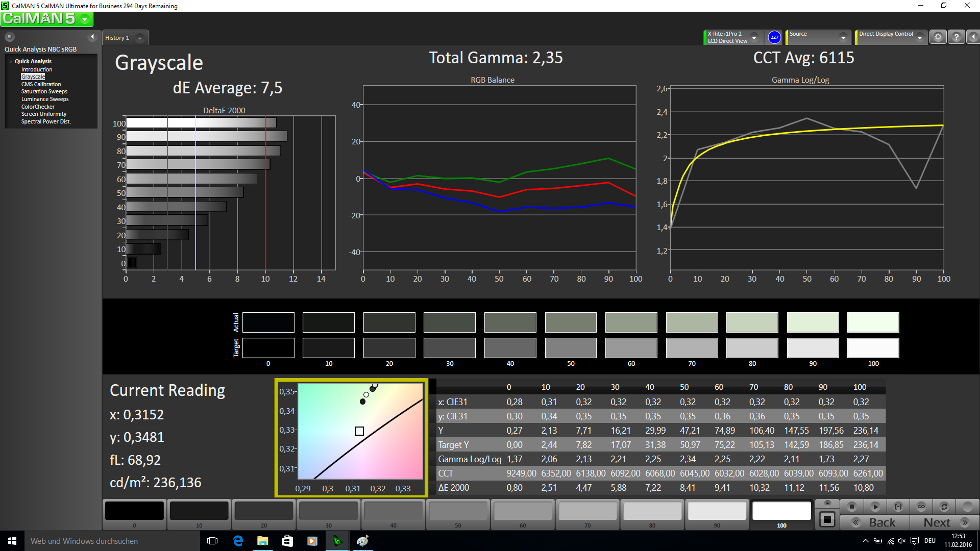980x551 pixels.
Task: Expand the Source dropdown
Action: [843, 37]
